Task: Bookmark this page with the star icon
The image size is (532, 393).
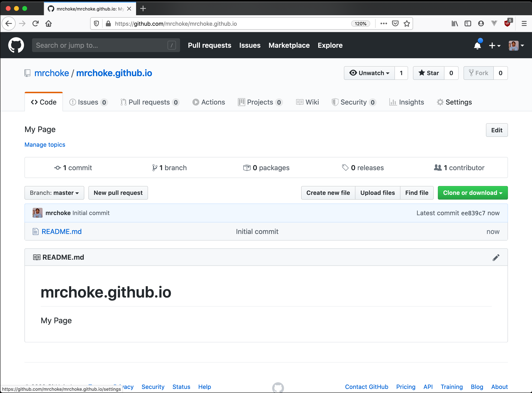Action: [407, 23]
